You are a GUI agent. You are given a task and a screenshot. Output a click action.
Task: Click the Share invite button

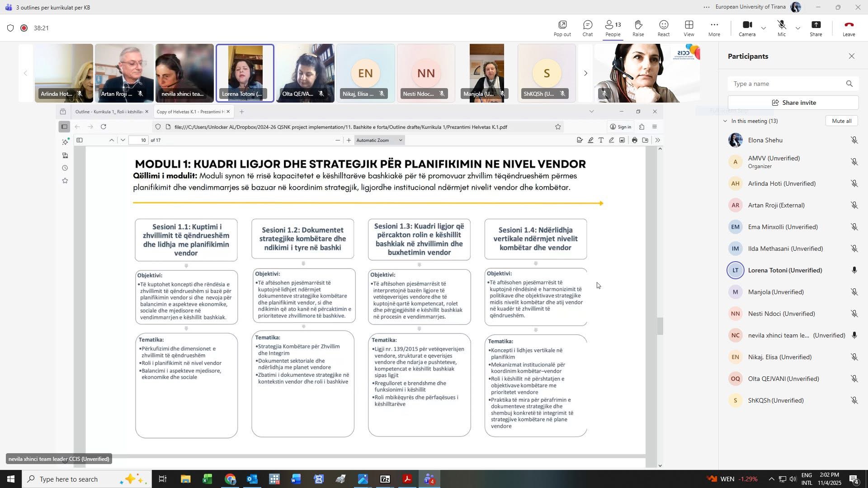click(x=793, y=103)
